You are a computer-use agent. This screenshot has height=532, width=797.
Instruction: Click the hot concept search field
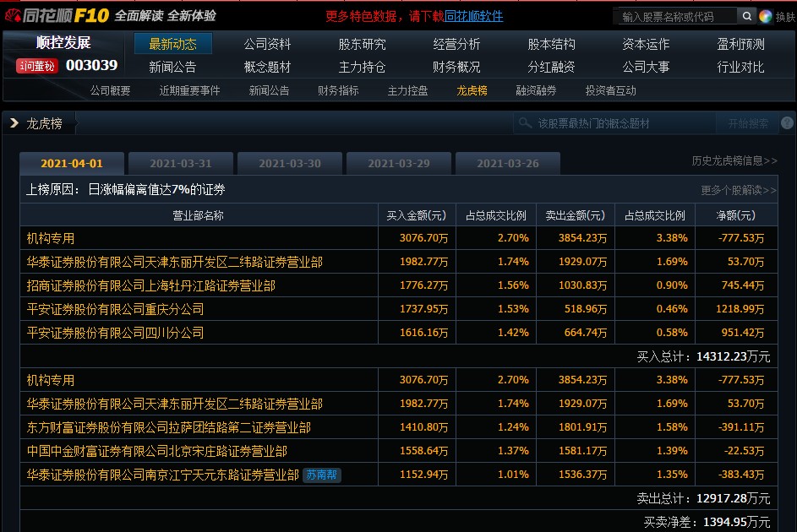[x=614, y=123]
